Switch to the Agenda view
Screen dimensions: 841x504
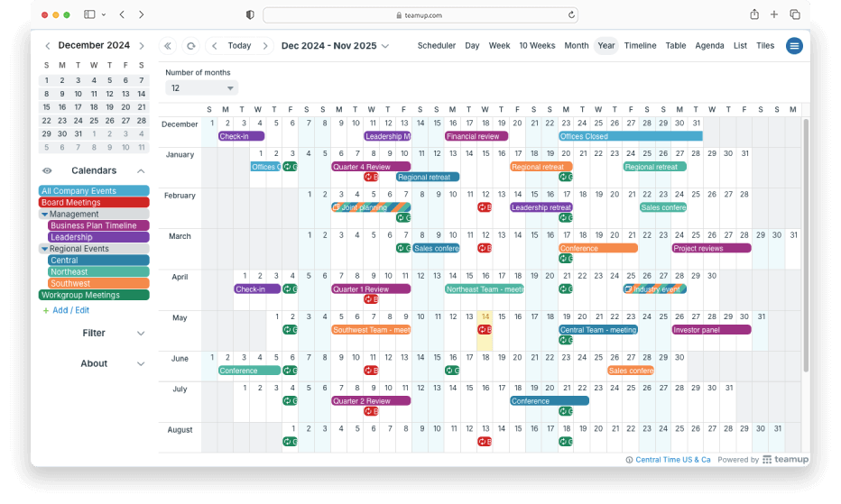coord(709,46)
